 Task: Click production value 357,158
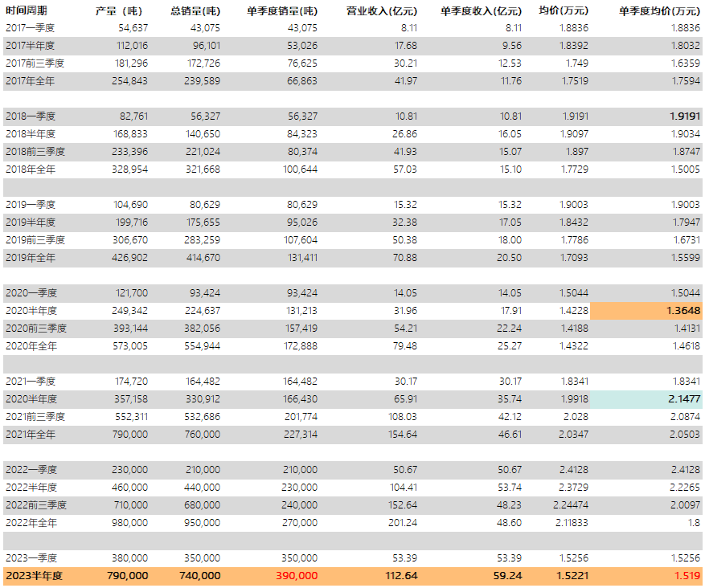tap(131, 399)
